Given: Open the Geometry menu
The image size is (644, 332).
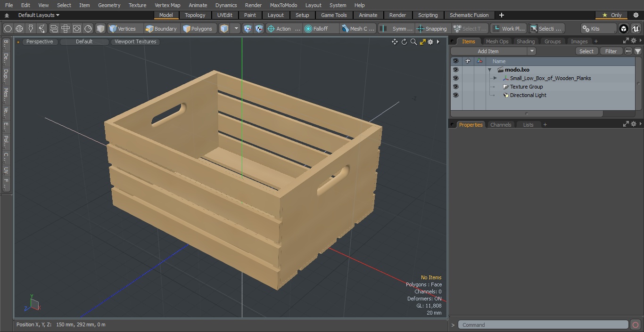Looking at the screenshot, I should point(109,5).
